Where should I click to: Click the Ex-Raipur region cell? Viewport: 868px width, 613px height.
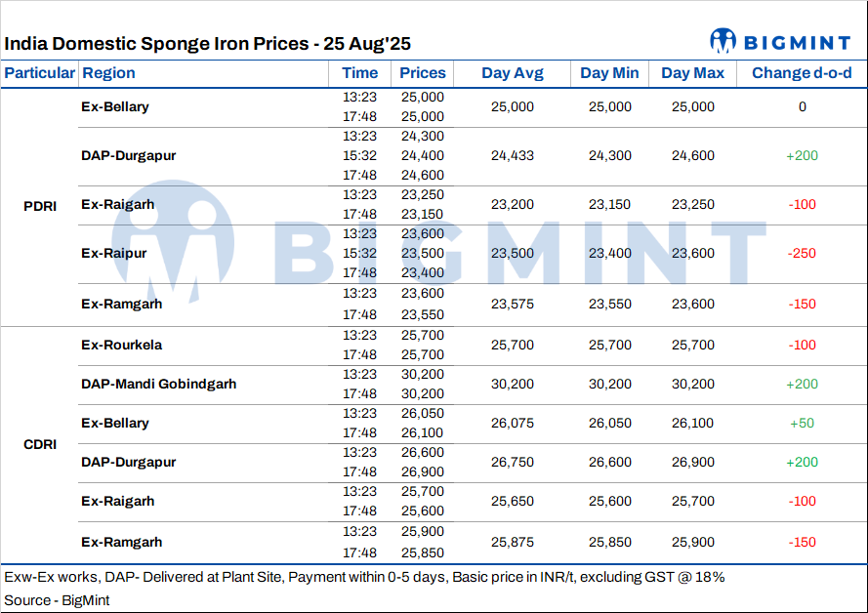click(113, 253)
